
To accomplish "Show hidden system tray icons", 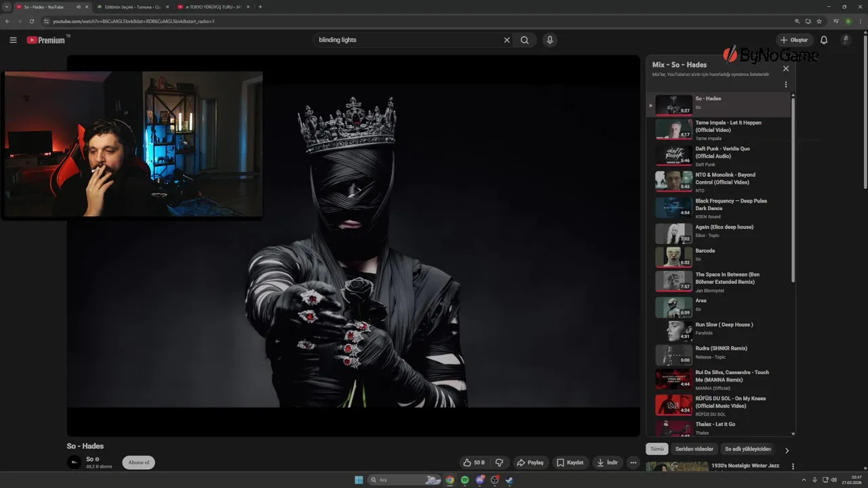I will click(x=804, y=480).
